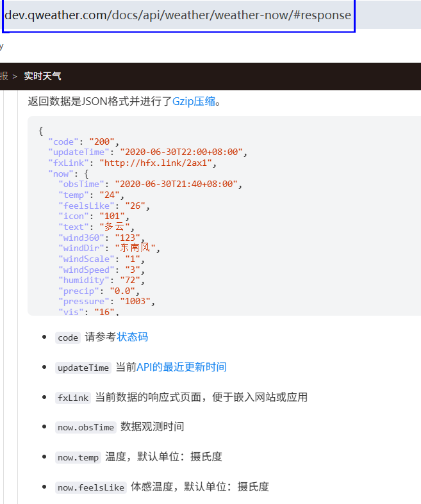Click the "200" code value
Image resolution: width=421 pixels, height=504 pixels.
102,142
